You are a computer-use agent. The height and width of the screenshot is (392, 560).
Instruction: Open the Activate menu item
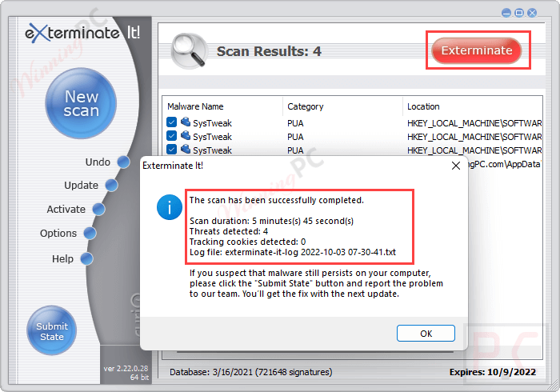click(66, 210)
